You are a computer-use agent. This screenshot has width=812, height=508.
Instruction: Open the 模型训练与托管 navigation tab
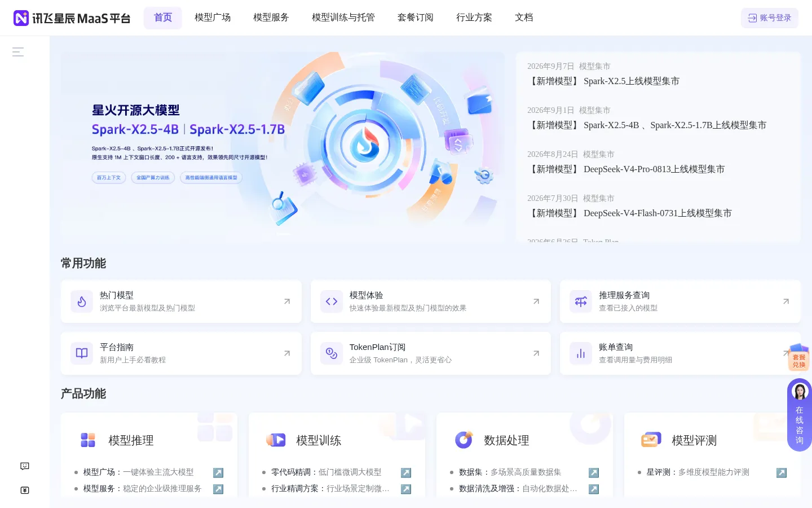tap(343, 17)
